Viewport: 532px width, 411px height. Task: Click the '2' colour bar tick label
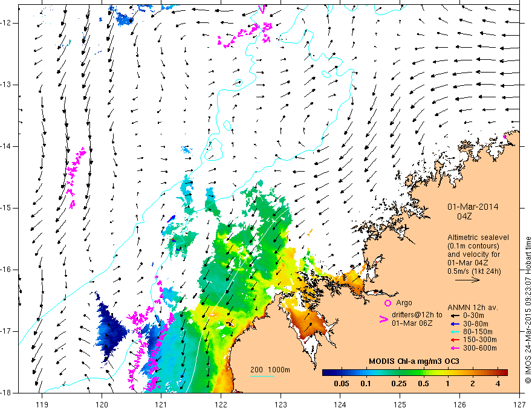coord(473,384)
